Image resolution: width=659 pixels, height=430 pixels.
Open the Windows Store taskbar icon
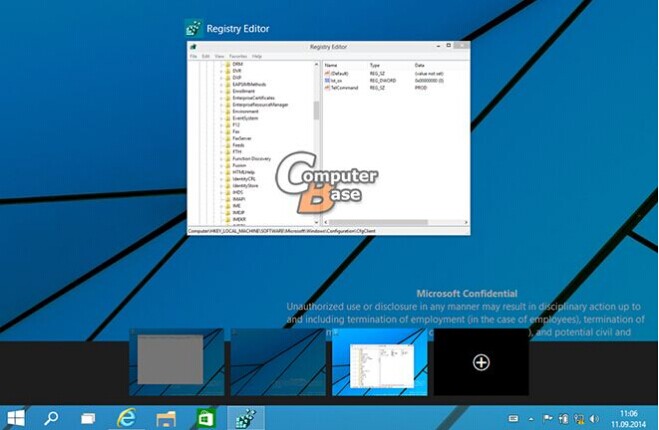coord(206,418)
